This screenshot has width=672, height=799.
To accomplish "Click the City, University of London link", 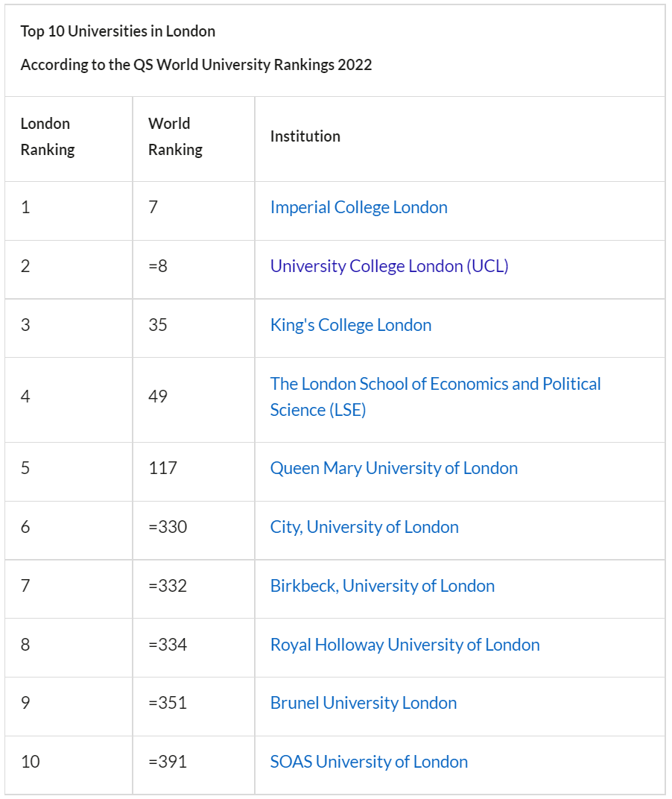I will 364,527.
